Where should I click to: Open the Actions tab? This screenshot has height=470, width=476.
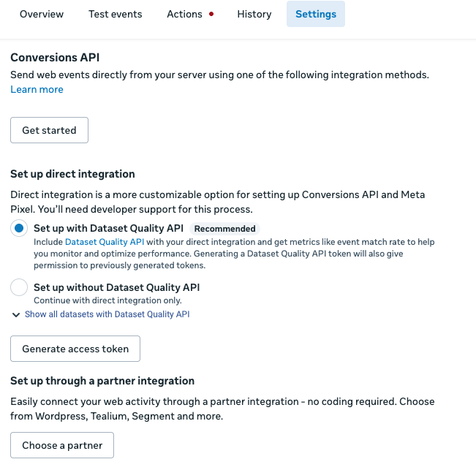click(x=184, y=15)
